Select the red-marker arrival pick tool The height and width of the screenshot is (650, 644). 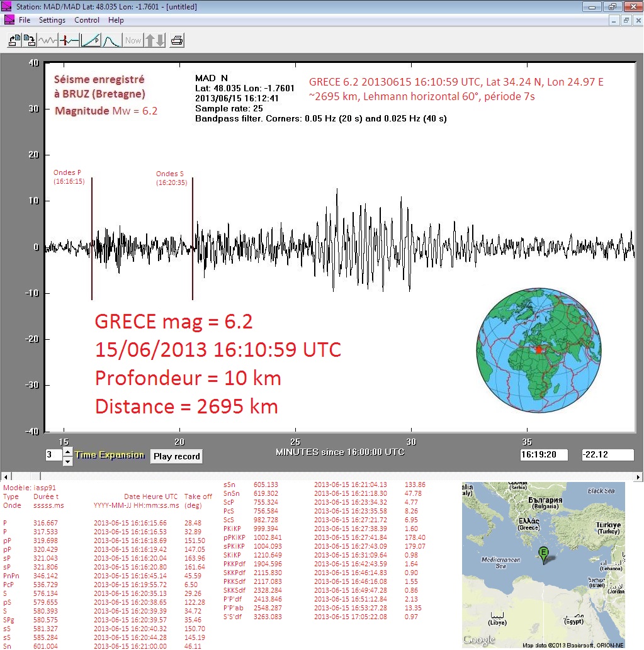point(69,41)
